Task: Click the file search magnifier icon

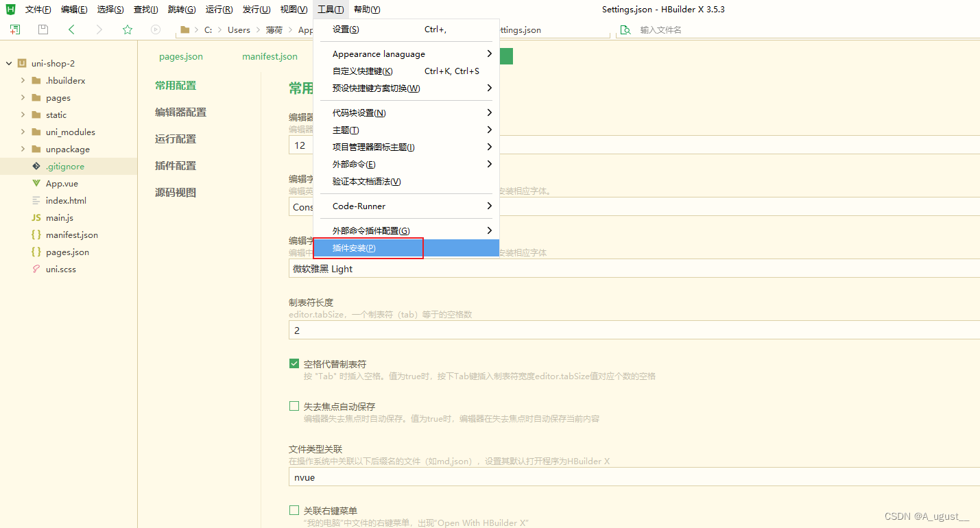Action: pos(625,30)
